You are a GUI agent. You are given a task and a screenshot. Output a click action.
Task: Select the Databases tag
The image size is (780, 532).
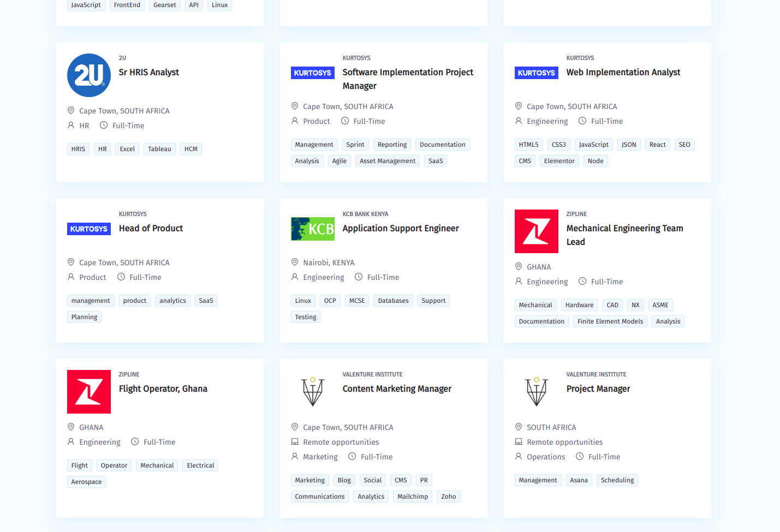(393, 301)
